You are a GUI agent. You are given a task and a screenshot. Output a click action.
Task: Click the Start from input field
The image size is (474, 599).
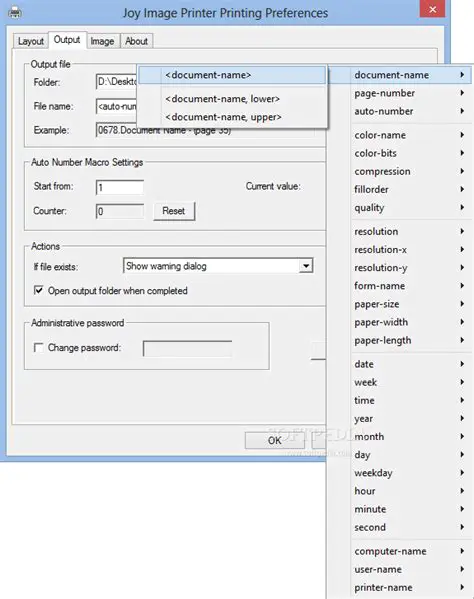pyautogui.click(x=120, y=187)
